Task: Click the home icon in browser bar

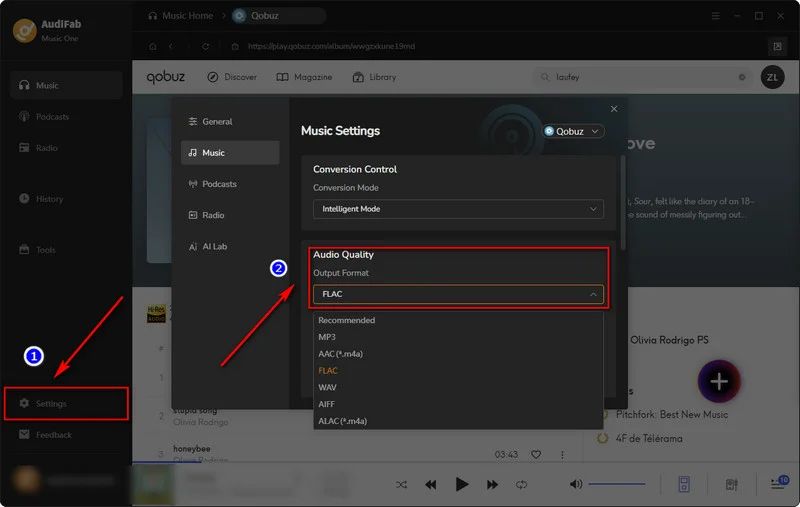Action: (x=153, y=46)
